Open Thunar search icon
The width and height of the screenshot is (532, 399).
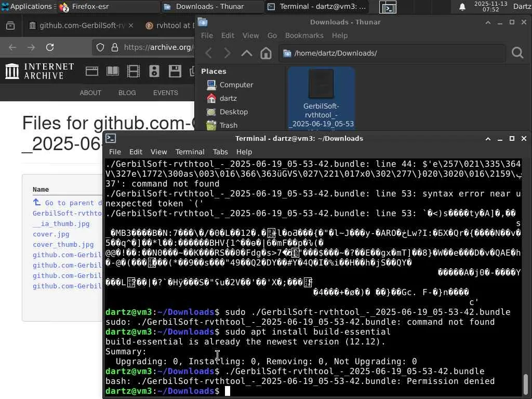coord(517,52)
